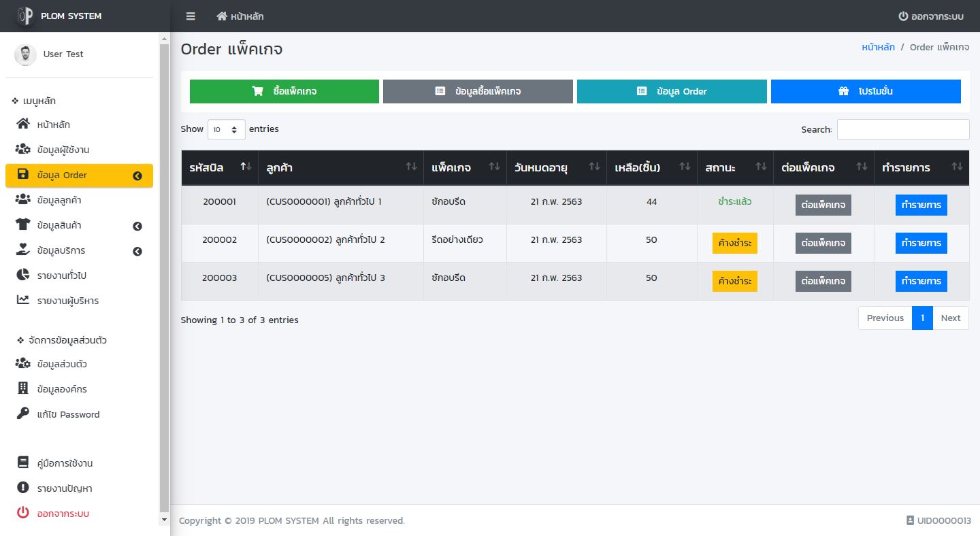Screen dimensions: 980x536
Task: Click the pie chart icon for รายงานทั่วไป
Action: click(23, 275)
